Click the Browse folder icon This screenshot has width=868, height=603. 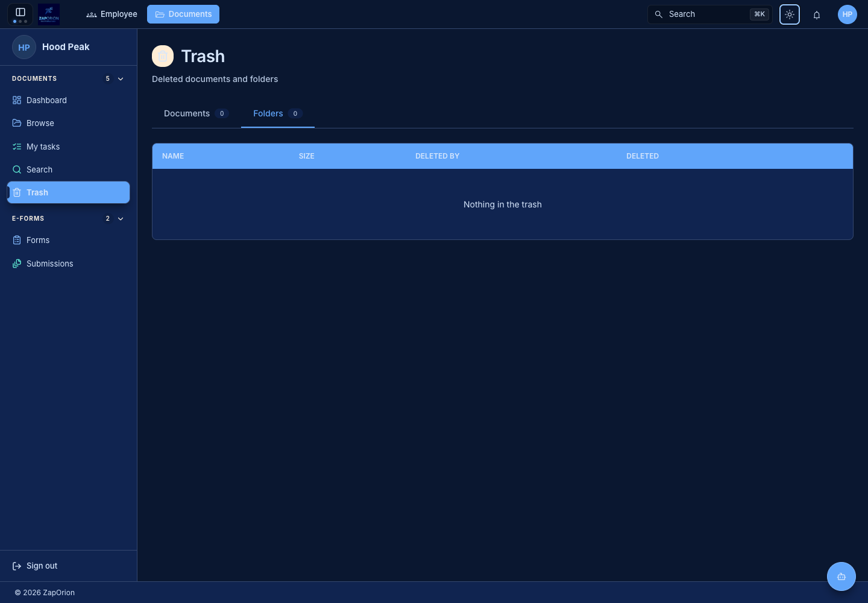[x=17, y=123]
